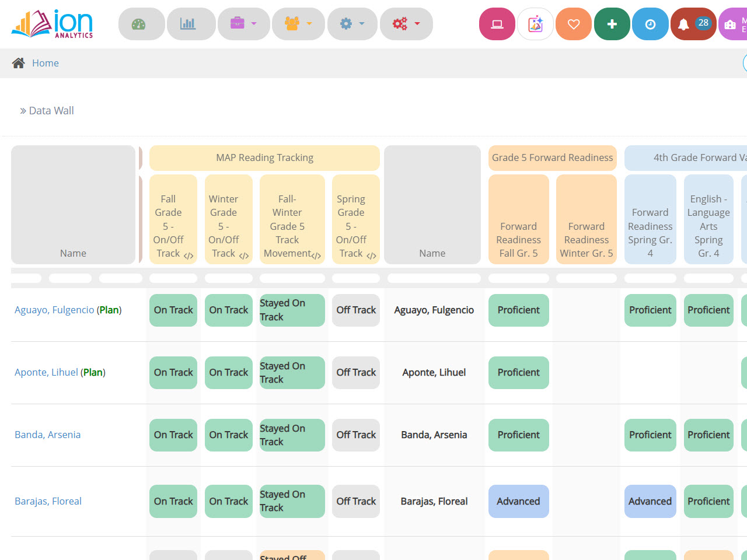Click Aguayo, Fulgencio's Off Track spring cell
The height and width of the screenshot is (560, 747).
pyautogui.click(x=356, y=310)
